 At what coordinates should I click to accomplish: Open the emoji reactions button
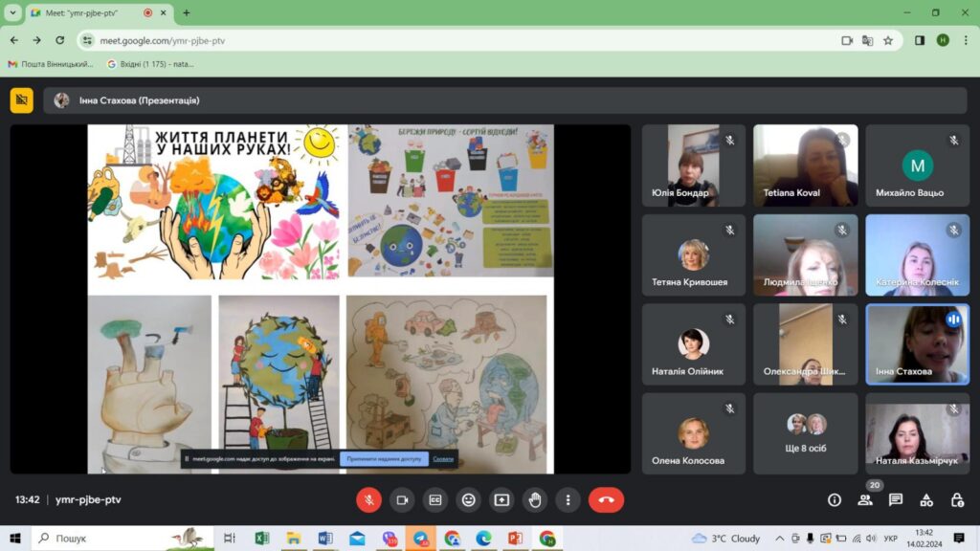coord(468,499)
